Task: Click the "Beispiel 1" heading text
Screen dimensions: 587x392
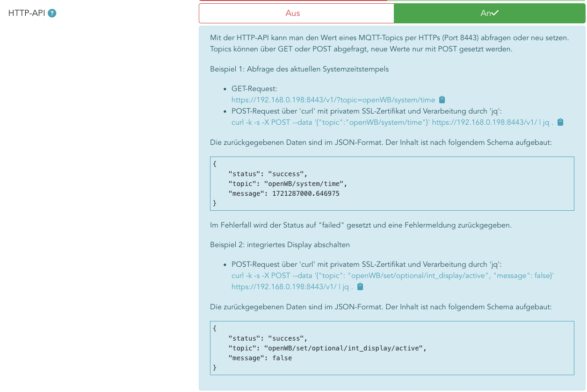Action: (x=299, y=69)
